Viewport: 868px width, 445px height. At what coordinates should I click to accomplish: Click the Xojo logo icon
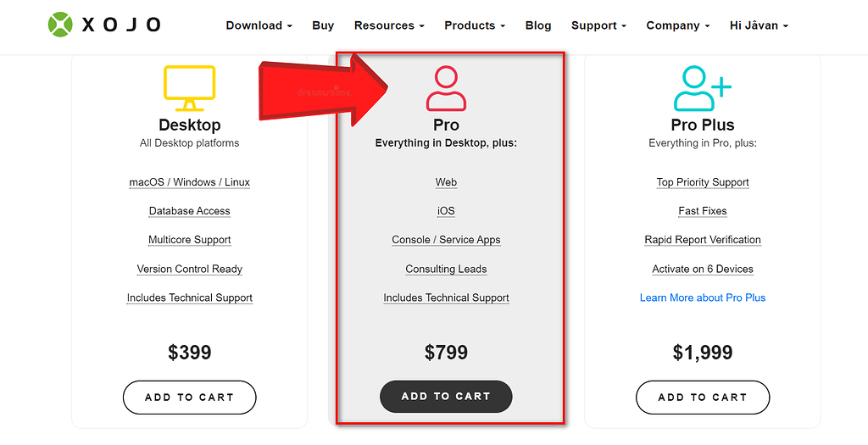point(62,25)
